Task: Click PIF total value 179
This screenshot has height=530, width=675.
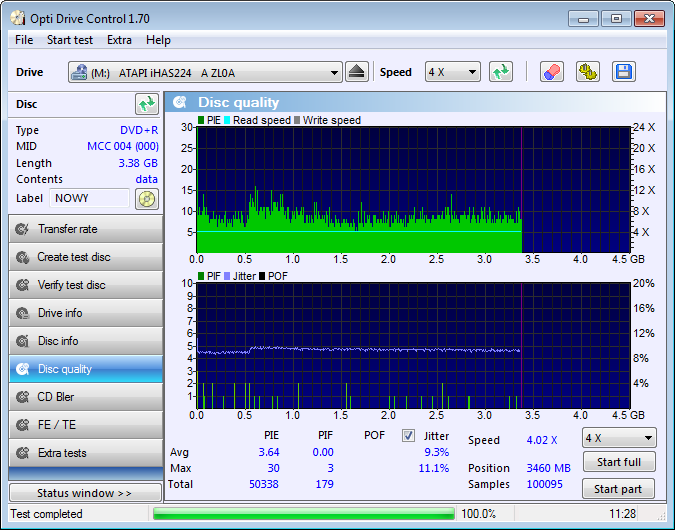Action: pyautogui.click(x=325, y=484)
